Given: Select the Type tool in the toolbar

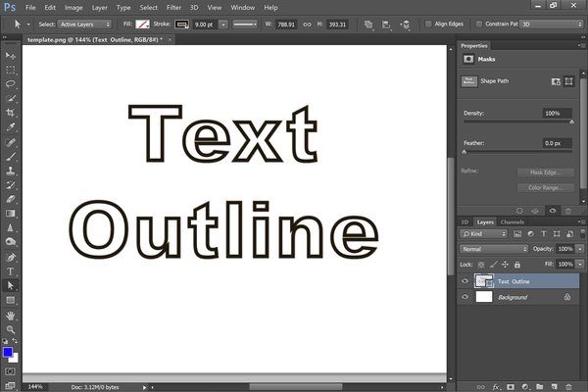Looking at the screenshot, I should (x=11, y=270).
